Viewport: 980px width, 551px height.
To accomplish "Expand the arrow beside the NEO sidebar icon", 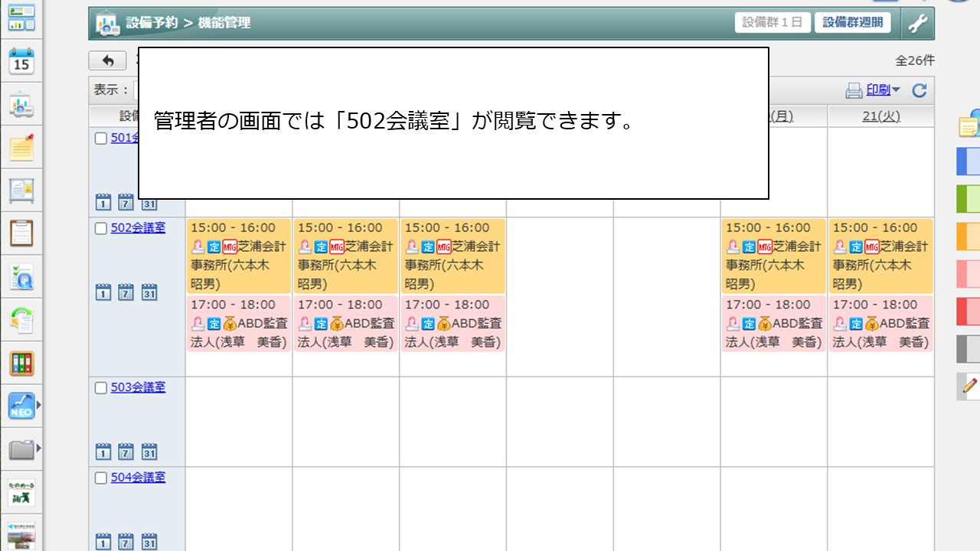I will pos(38,405).
